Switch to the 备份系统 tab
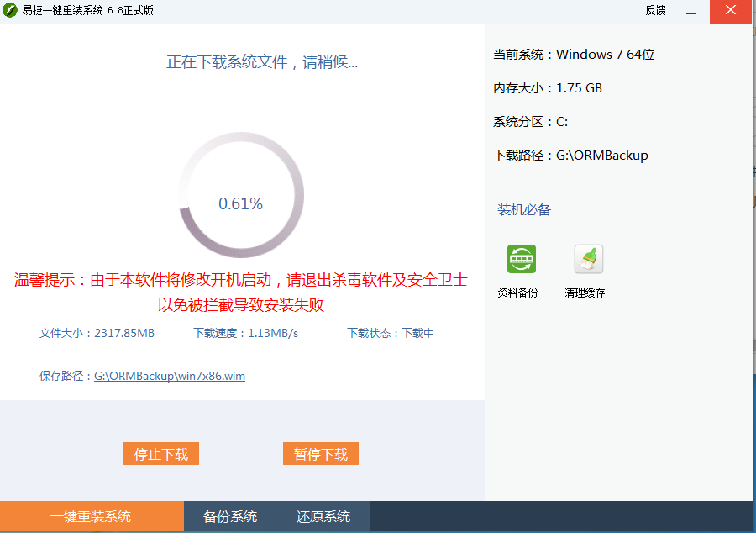Screen dimensions: 756x533 point(230,516)
